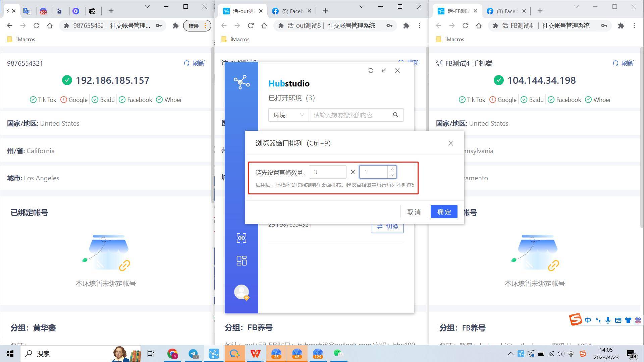Open the window layout grid icon in sidebar

point(241,261)
